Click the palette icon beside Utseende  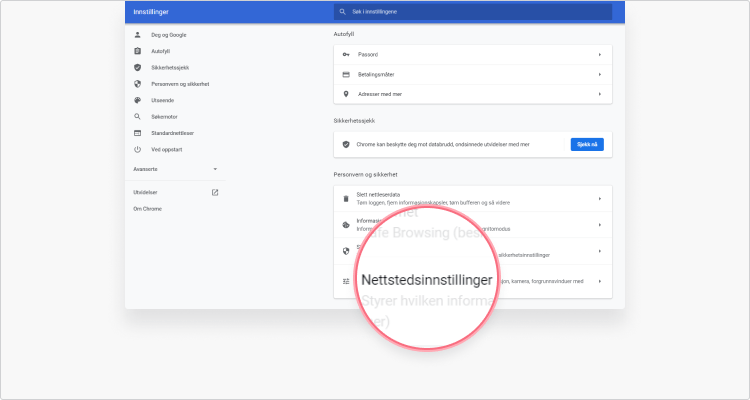(x=137, y=100)
